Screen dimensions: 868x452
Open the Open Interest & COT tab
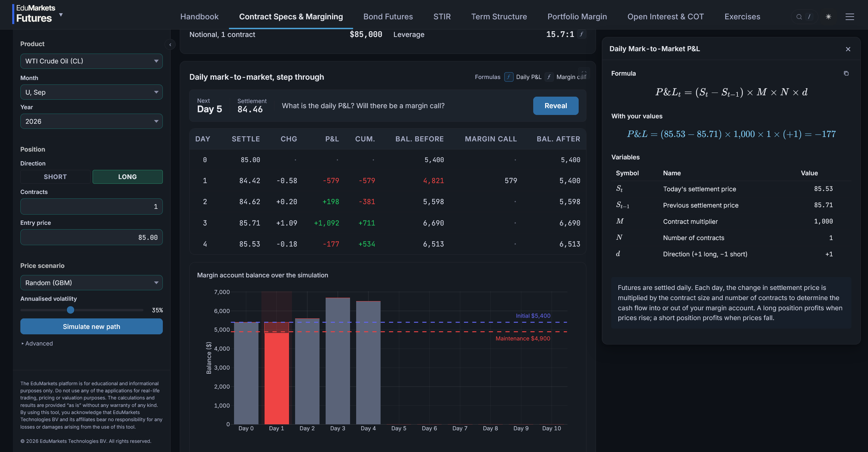click(666, 17)
